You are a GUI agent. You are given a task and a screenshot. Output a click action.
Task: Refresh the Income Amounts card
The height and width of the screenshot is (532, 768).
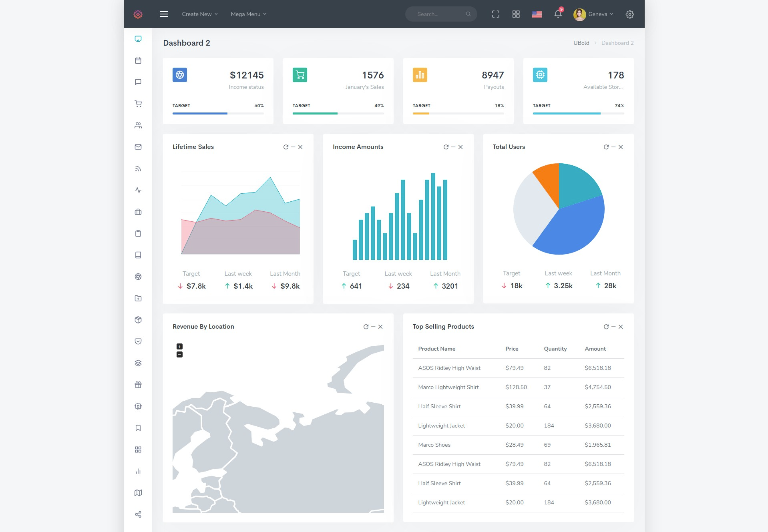(x=446, y=147)
